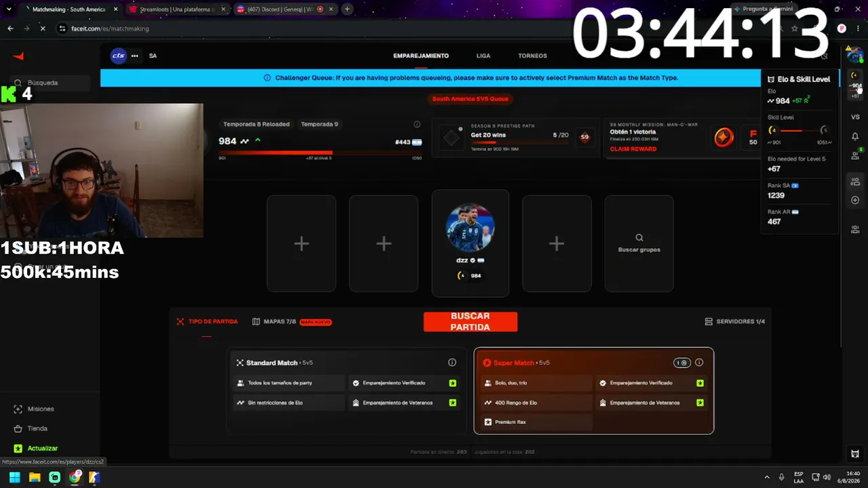Click Buscar grupos party search card

click(639, 244)
